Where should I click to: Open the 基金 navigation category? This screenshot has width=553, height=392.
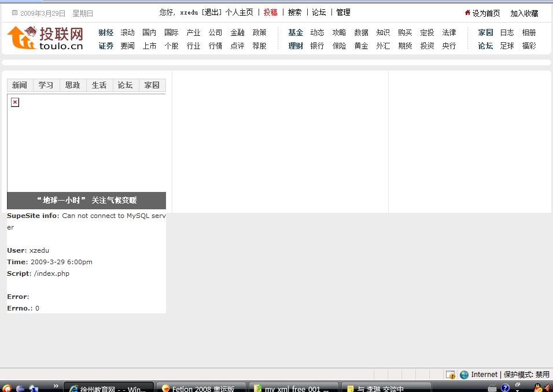click(296, 33)
